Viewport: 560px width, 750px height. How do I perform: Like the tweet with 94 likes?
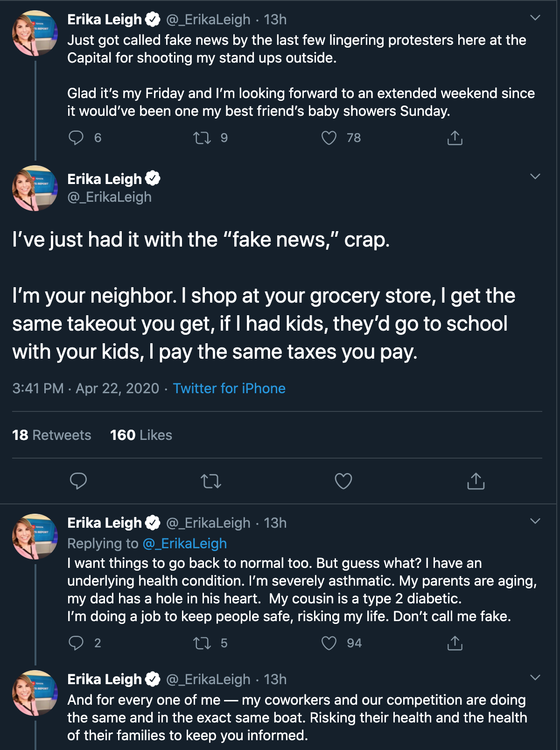click(329, 643)
